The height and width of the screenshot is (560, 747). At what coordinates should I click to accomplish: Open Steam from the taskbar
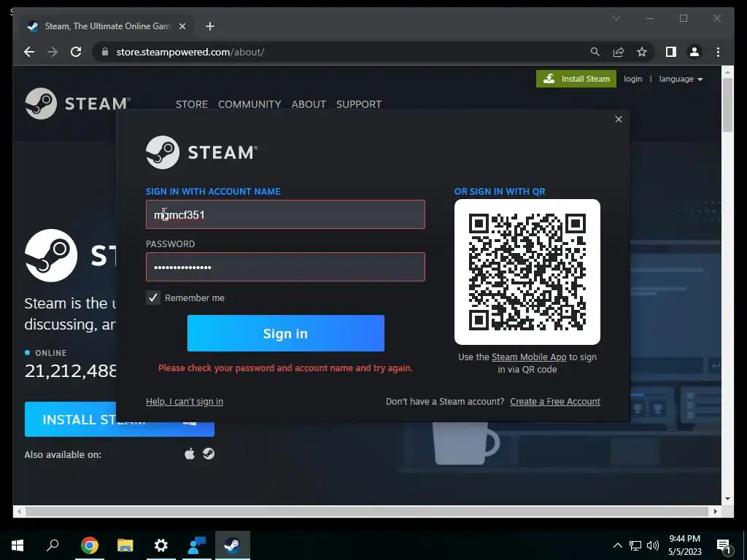tap(233, 545)
